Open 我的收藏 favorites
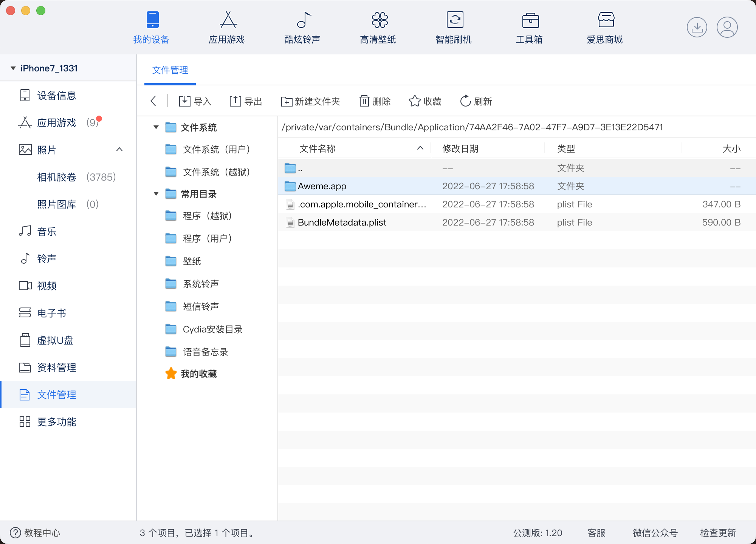 click(x=191, y=374)
